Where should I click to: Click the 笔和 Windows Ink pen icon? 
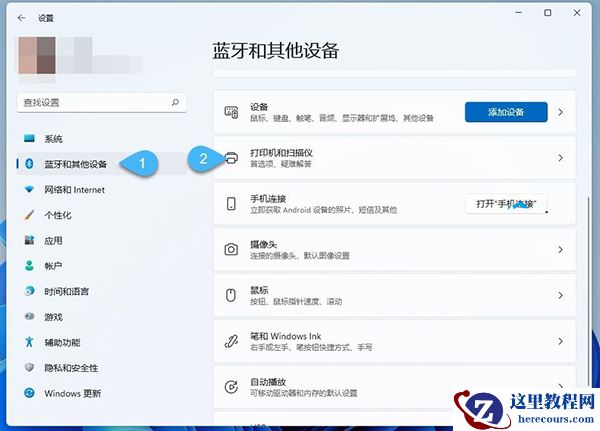coord(231,341)
